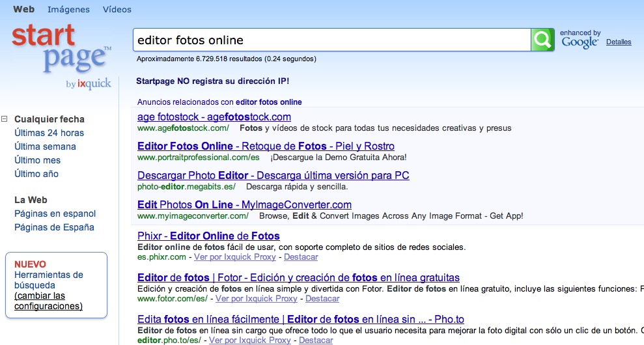The image size is (644, 345).
Task: Switch to the Vídeos tab
Action: (117, 10)
